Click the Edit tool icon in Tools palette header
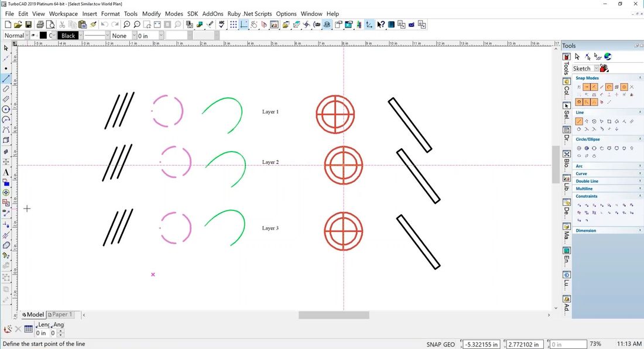644x349 pixels. [x=587, y=57]
